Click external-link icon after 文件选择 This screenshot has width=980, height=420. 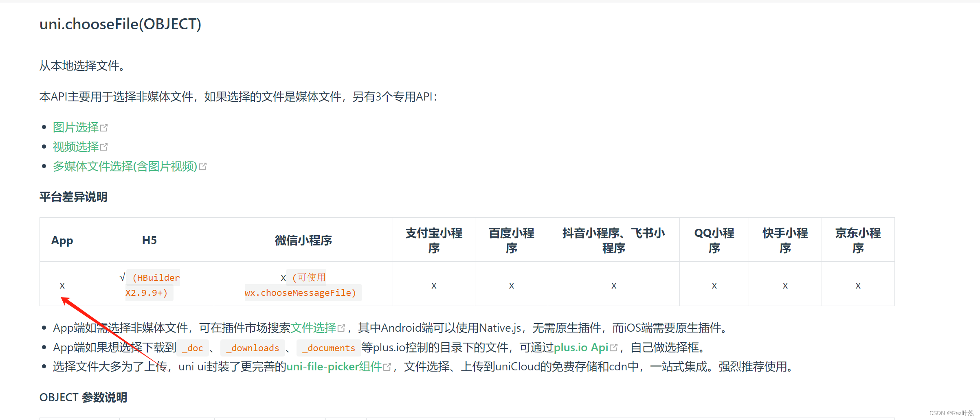pyautogui.click(x=341, y=328)
